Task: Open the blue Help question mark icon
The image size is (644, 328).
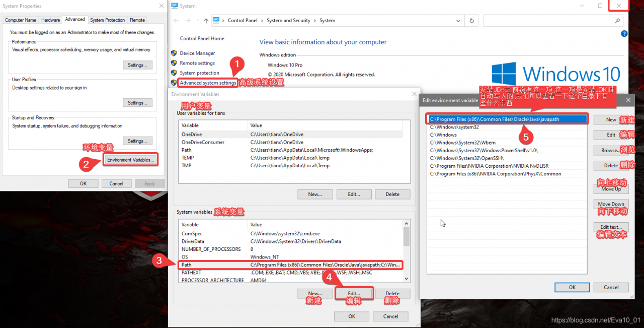Action: [x=624, y=34]
